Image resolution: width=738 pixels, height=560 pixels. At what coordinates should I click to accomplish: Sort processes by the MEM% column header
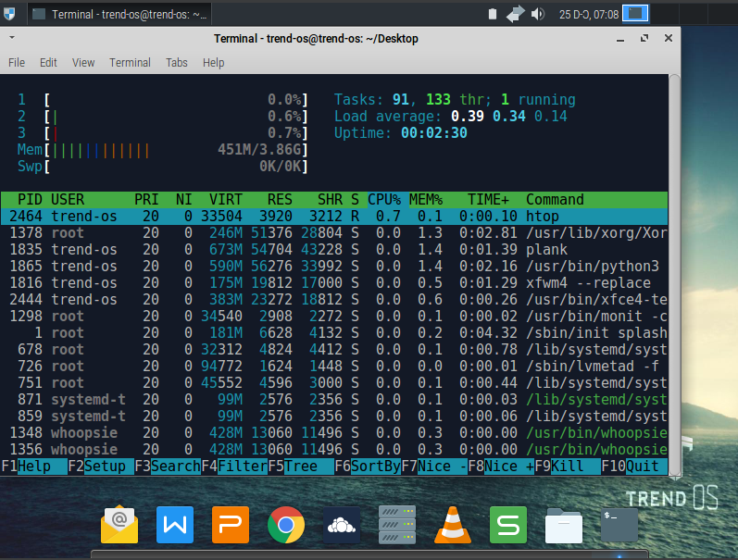click(x=426, y=200)
